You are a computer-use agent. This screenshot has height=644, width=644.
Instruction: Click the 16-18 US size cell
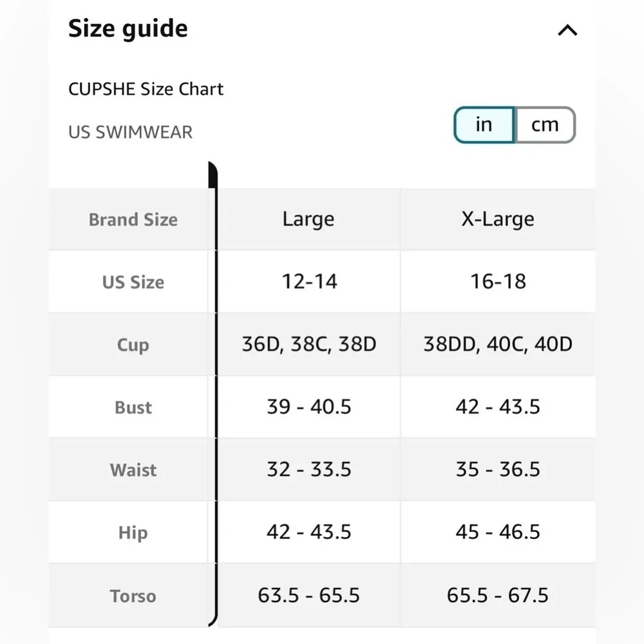(498, 281)
